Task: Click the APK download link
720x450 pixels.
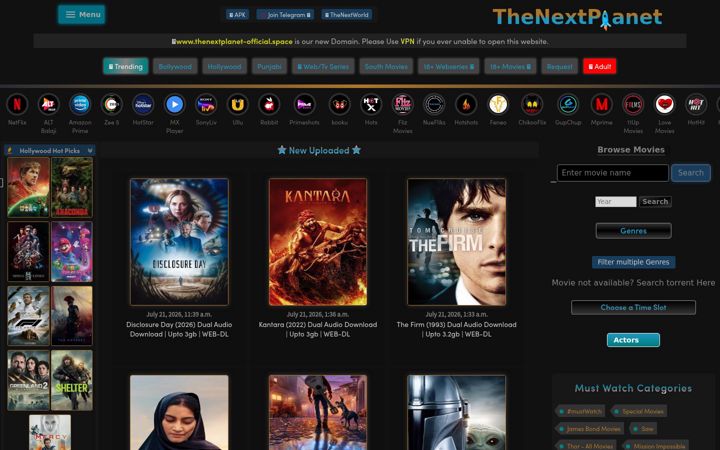Action: tap(237, 15)
